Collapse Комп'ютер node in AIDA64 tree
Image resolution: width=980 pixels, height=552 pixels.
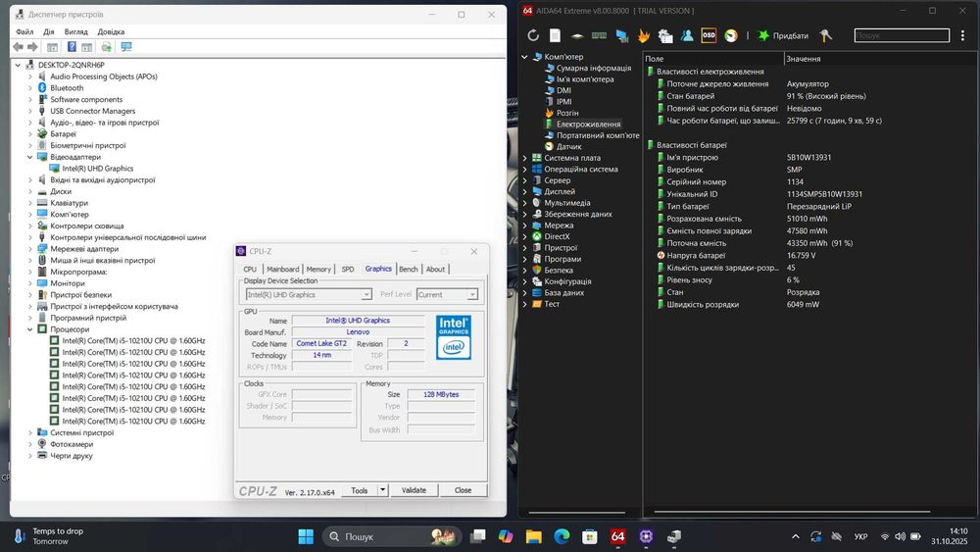[x=524, y=57]
